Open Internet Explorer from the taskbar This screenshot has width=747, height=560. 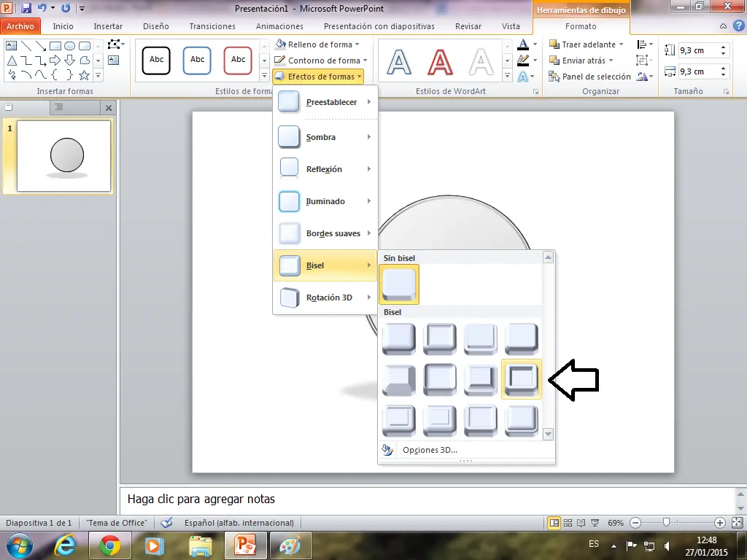tap(65, 545)
